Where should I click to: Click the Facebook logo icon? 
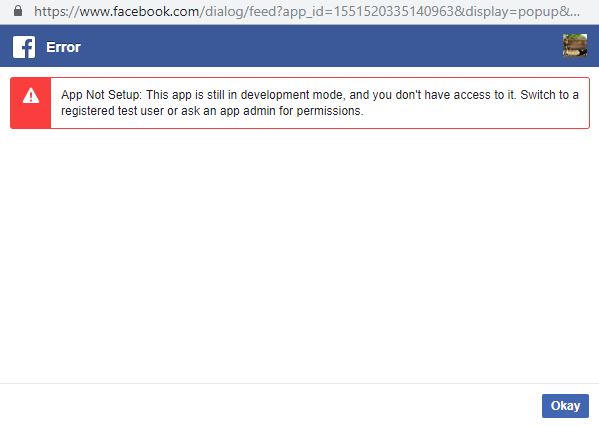[x=24, y=47]
